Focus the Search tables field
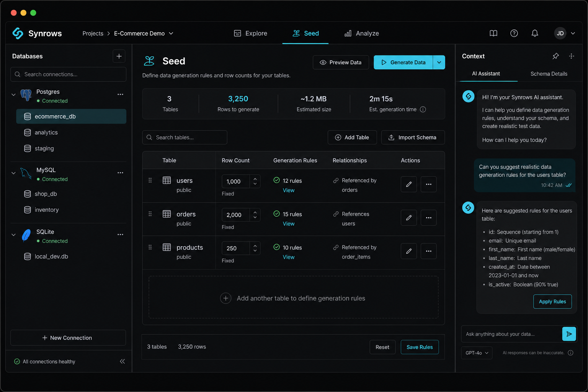The width and height of the screenshot is (588, 392). 185,137
